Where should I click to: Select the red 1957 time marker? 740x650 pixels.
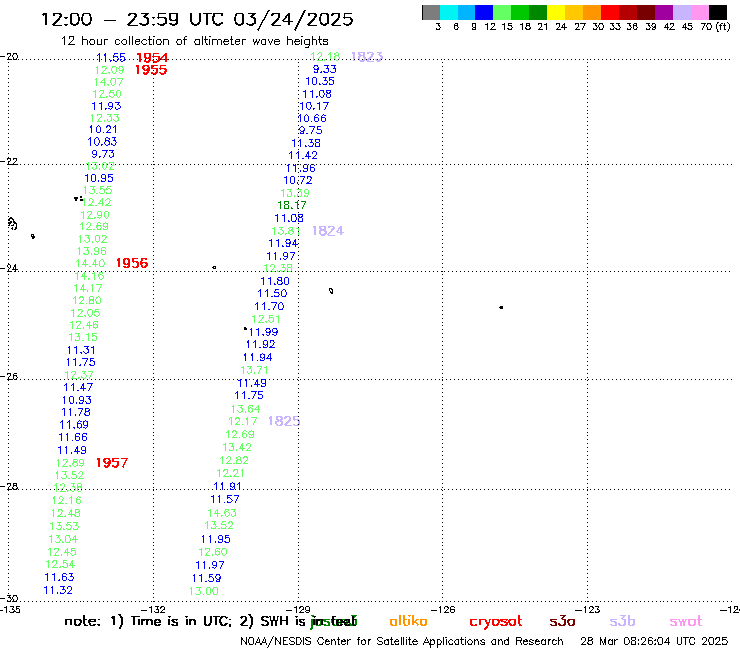[x=112, y=463]
